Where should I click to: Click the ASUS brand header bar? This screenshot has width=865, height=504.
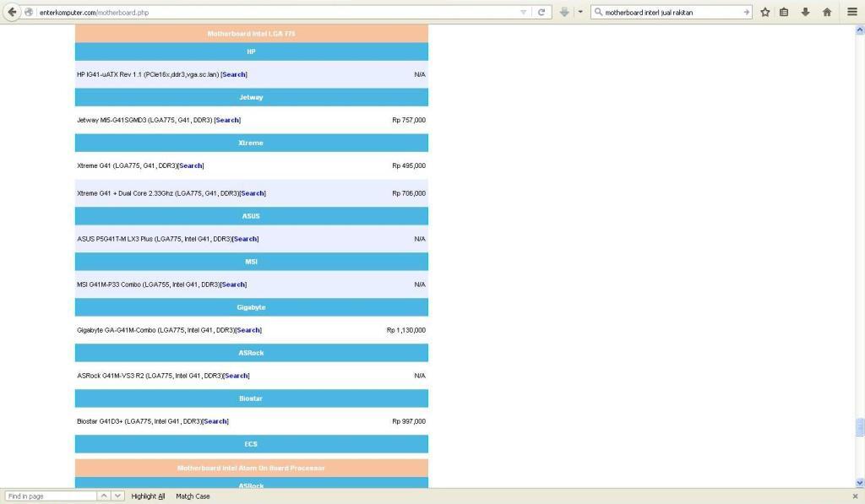click(252, 216)
